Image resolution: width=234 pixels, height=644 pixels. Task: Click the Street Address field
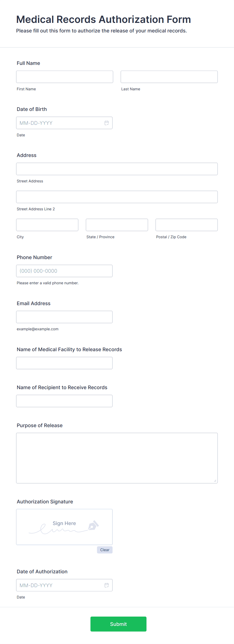[x=117, y=169]
